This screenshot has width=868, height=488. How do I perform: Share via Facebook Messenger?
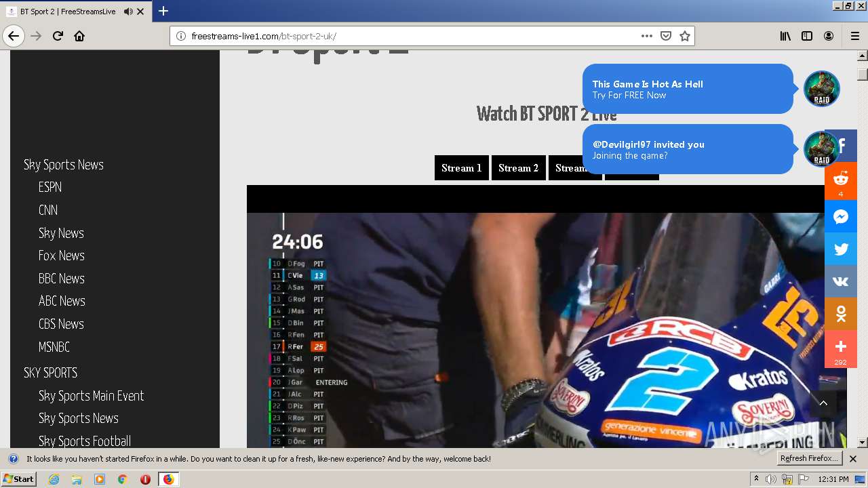tap(841, 217)
